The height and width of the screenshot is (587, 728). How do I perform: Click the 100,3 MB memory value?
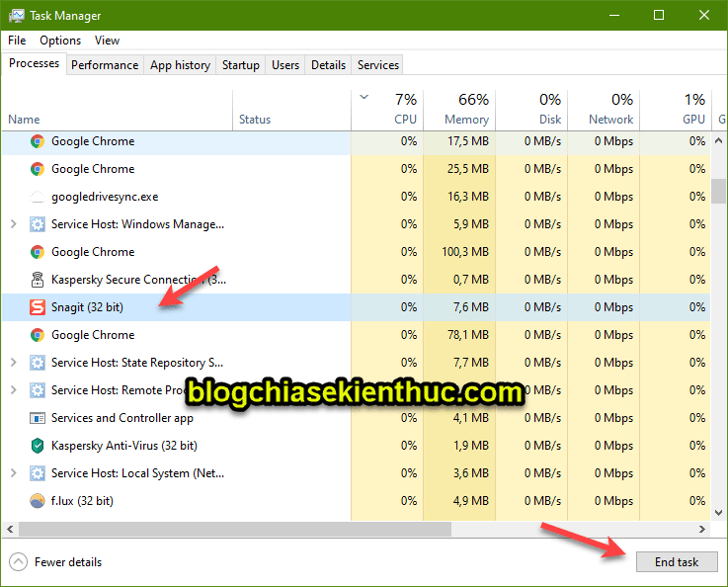[465, 252]
